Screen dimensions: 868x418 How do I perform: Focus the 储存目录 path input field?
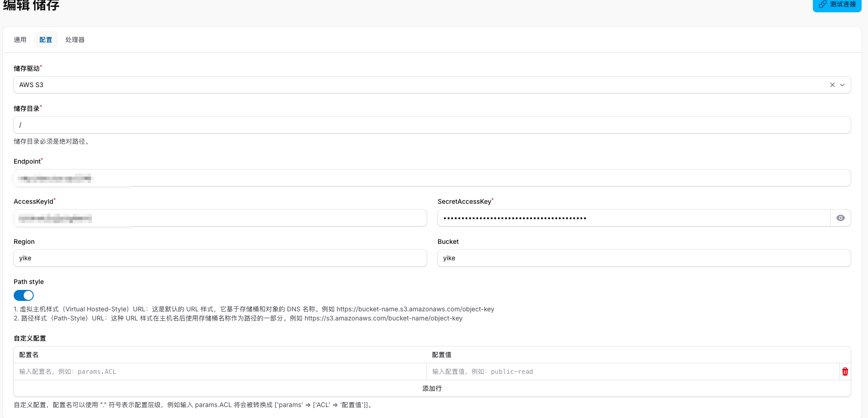click(432, 125)
